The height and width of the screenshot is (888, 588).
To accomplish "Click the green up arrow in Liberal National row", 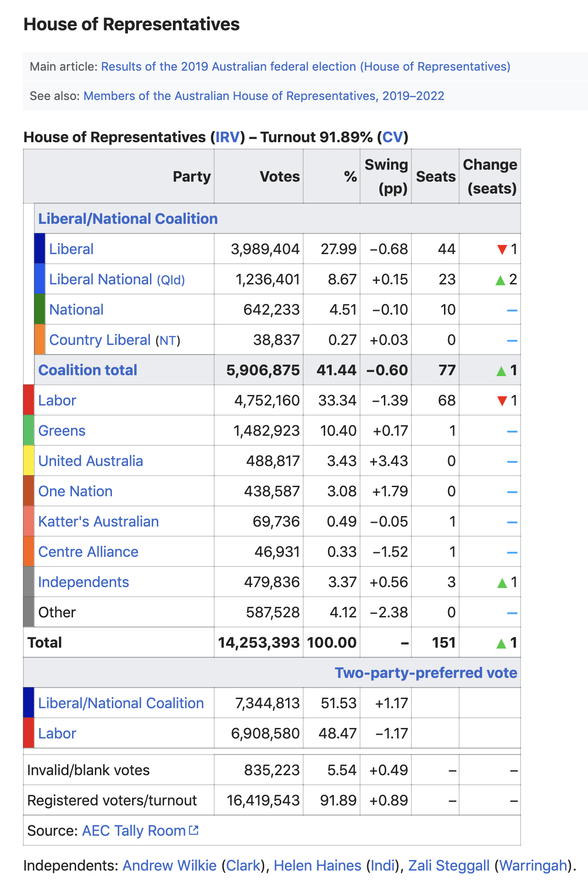I will (500, 280).
